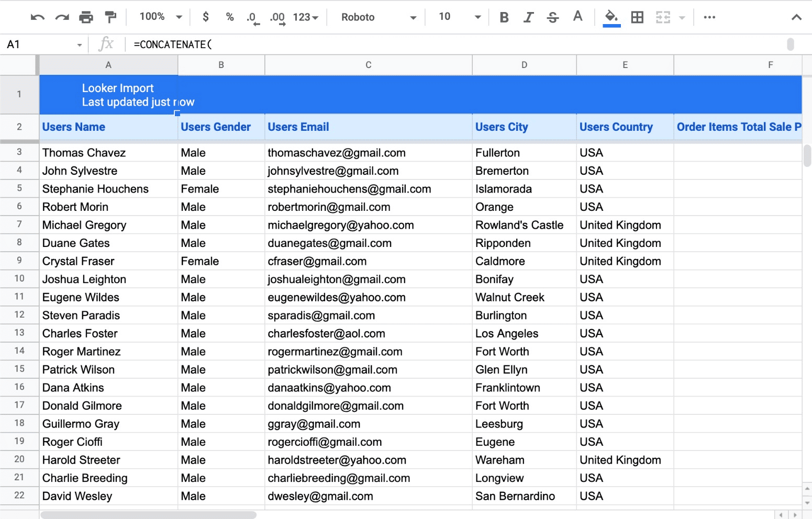
Task: Click the Users Email header cell
Action: pyautogui.click(x=369, y=127)
